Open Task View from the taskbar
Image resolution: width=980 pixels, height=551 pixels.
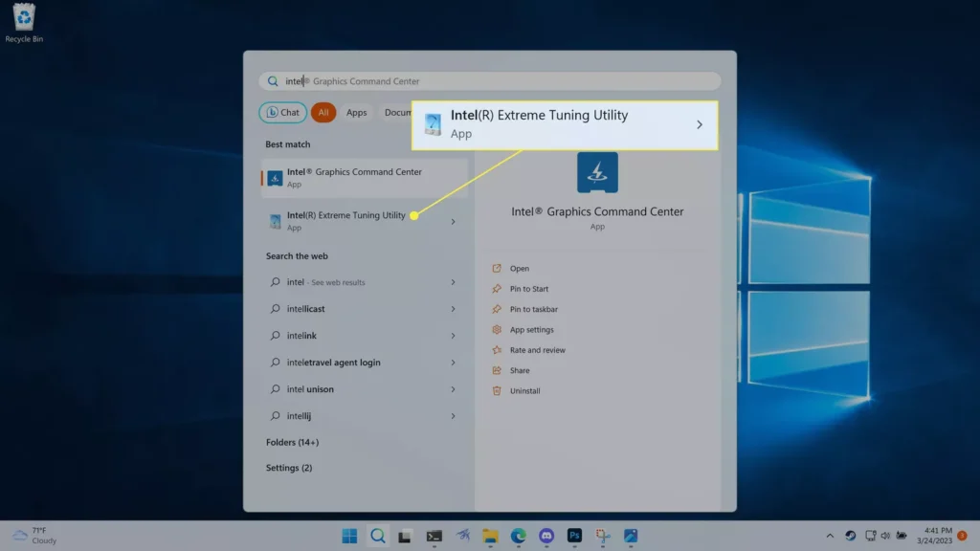tap(405, 536)
